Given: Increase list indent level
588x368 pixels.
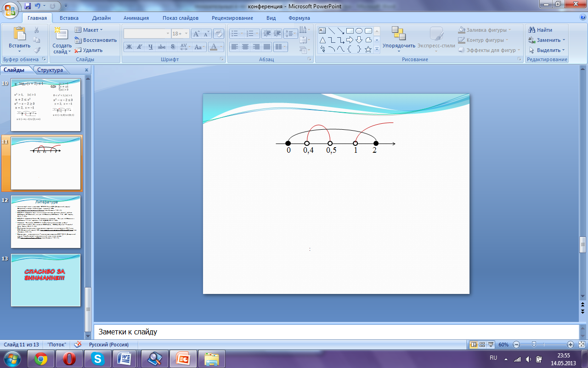Looking at the screenshot, I should point(277,34).
